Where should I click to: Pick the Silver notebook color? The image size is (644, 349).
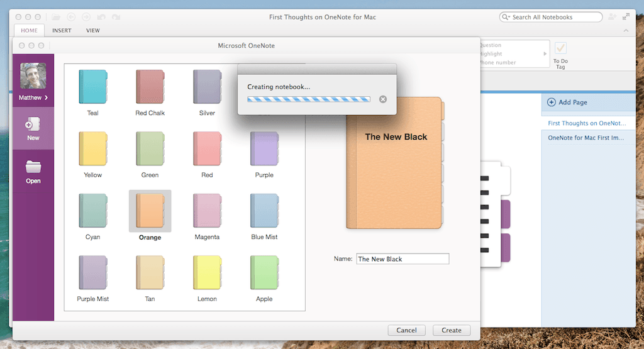[207, 87]
